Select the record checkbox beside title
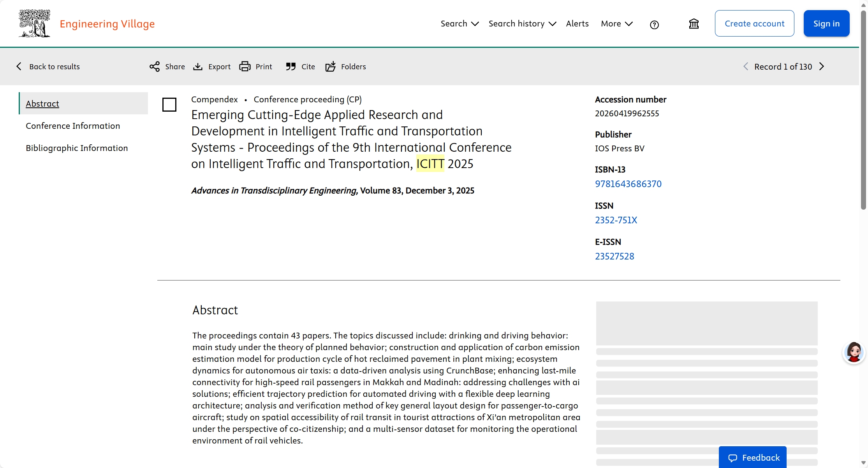This screenshot has width=868, height=468. tap(169, 105)
